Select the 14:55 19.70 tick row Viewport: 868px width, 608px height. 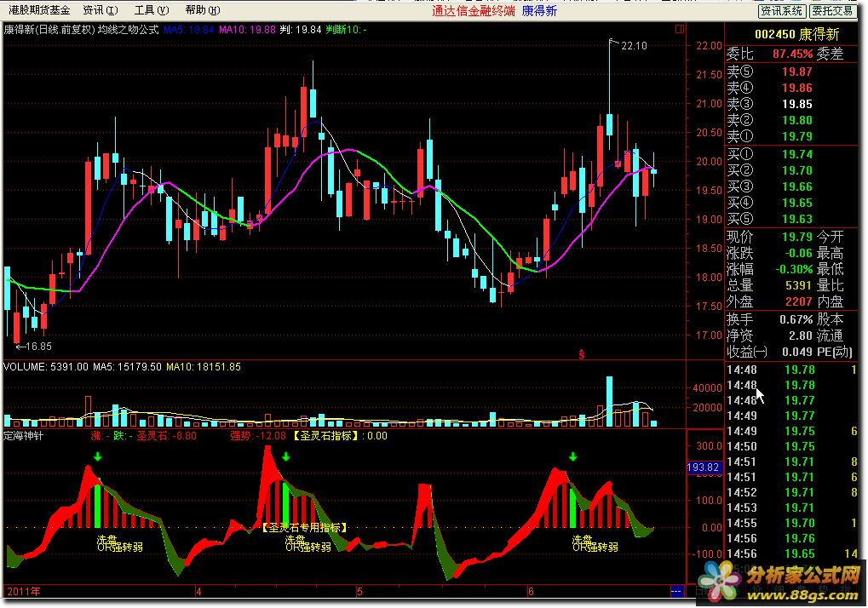[791, 524]
